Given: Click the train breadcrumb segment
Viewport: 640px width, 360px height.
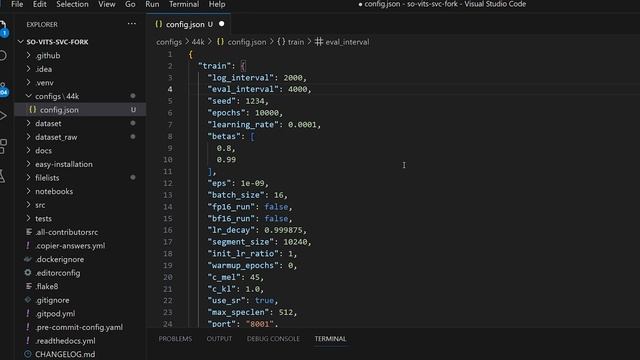Looking at the screenshot, I should tap(291, 42).
